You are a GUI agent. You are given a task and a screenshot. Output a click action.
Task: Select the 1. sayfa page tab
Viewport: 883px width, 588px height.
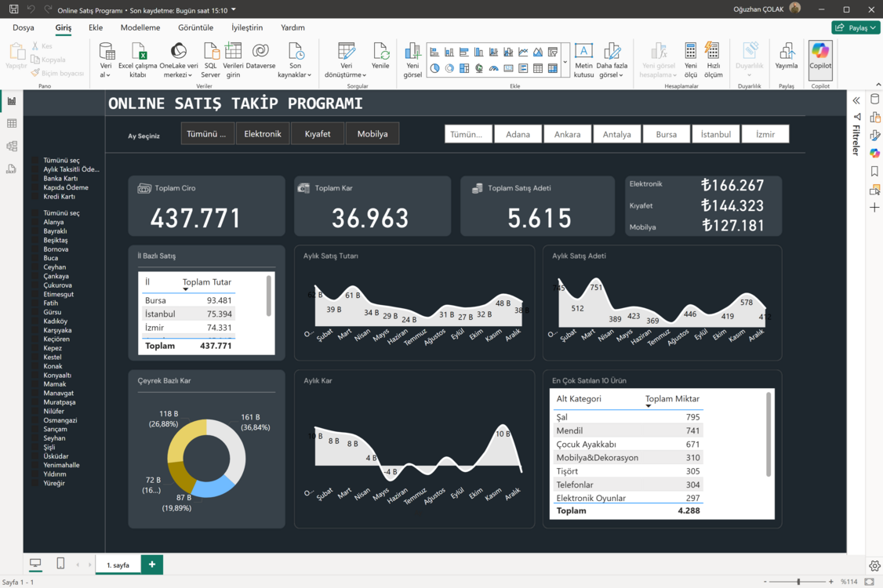coord(118,565)
